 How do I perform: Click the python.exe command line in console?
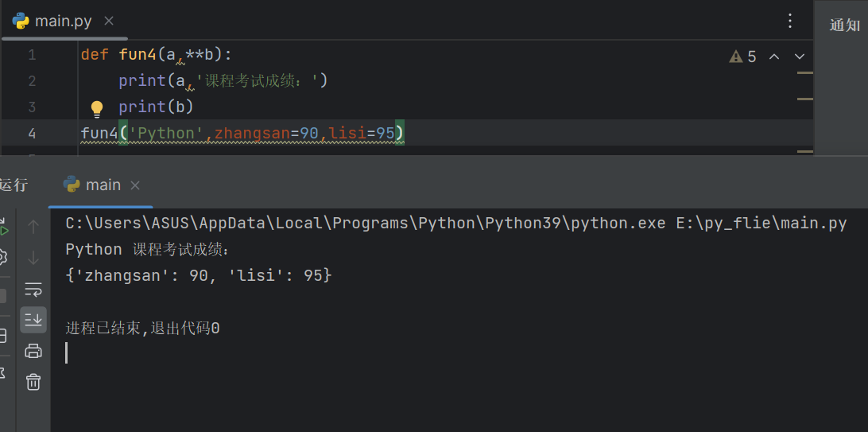tap(456, 224)
